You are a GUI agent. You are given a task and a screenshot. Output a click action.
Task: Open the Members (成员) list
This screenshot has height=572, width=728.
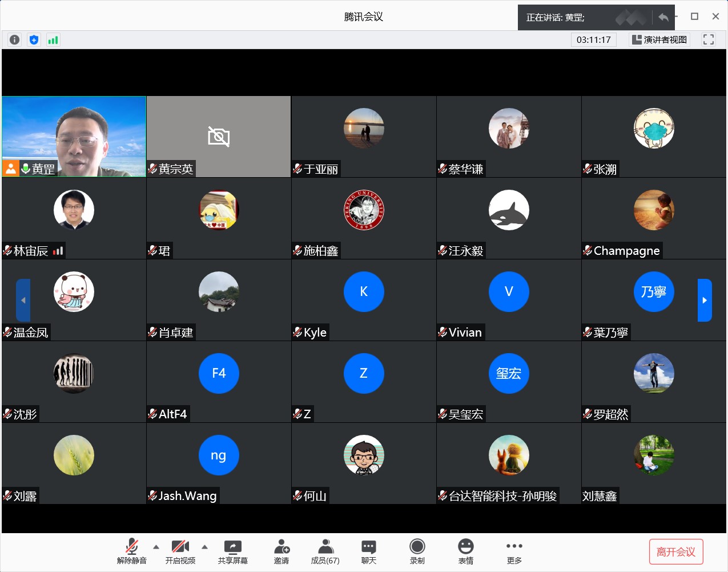[325, 552]
